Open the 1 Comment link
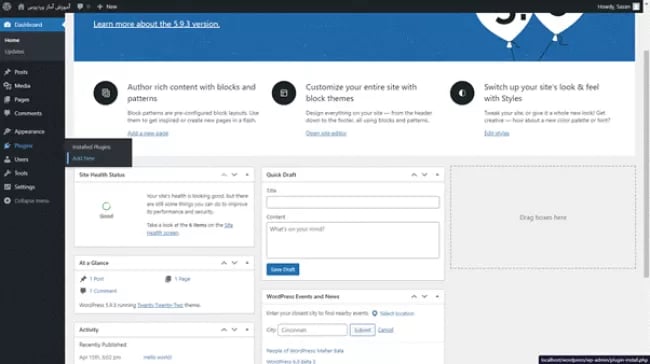Screen dimensions: 650x364 point(103,291)
